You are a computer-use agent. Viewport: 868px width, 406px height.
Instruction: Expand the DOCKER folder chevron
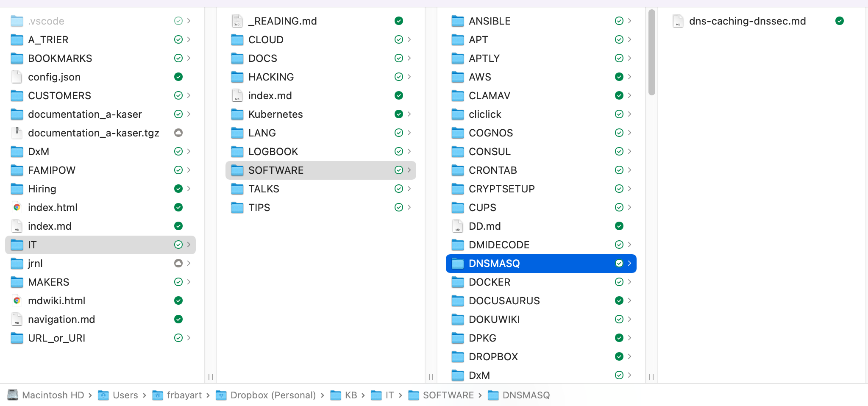pos(629,282)
